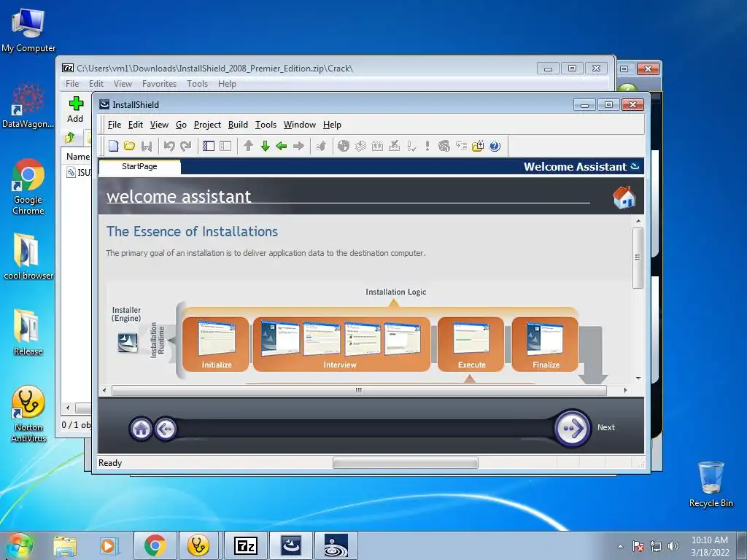The height and width of the screenshot is (560, 747).
Task: Click the indented-list toolbar icon
Action: pyautogui.click(x=461, y=146)
